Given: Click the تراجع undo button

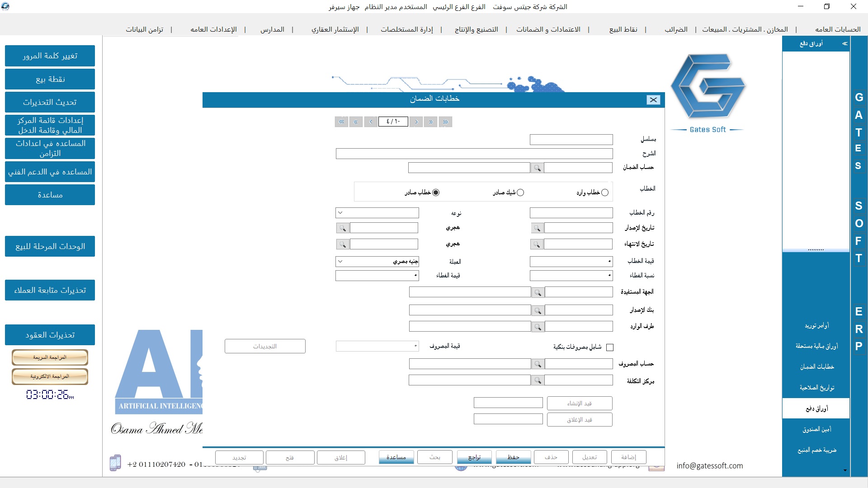Looking at the screenshot, I should tap(474, 457).
